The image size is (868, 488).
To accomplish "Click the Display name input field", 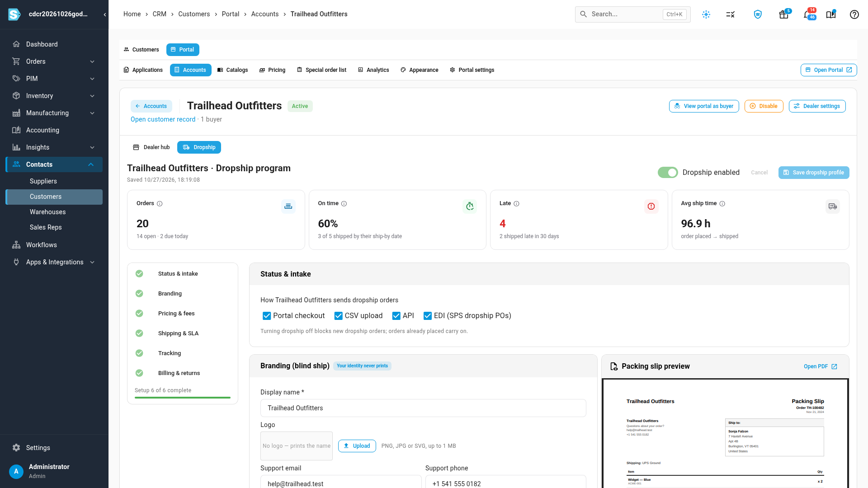I will (423, 408).
